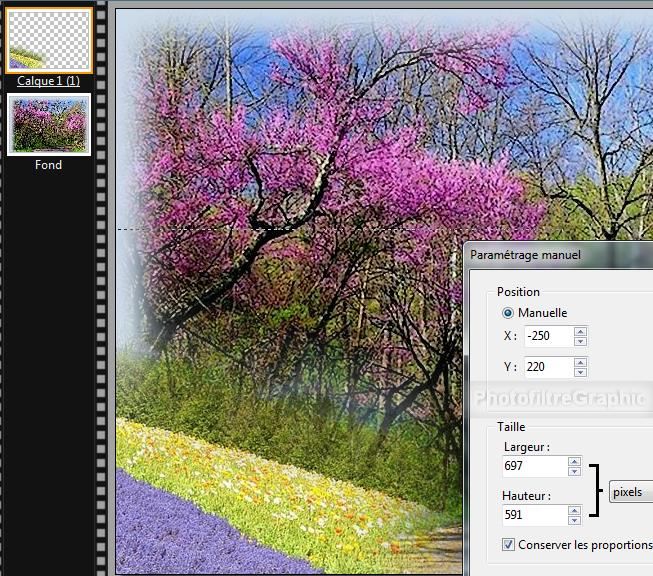
Task: Decrease the Hauteur value
Action: coord(575,520)
